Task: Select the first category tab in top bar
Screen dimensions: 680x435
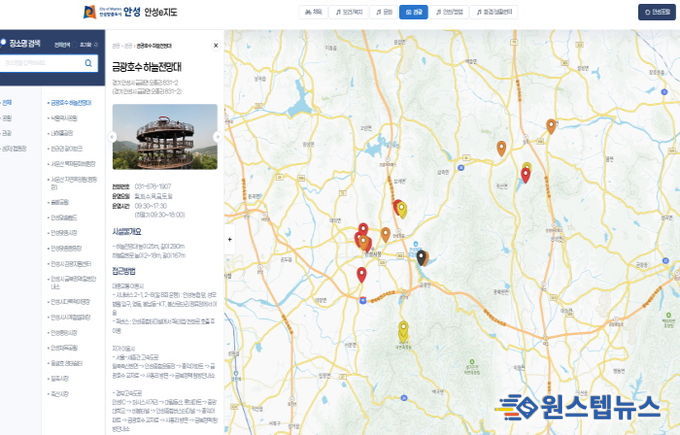Action: (x=313, y=12)
